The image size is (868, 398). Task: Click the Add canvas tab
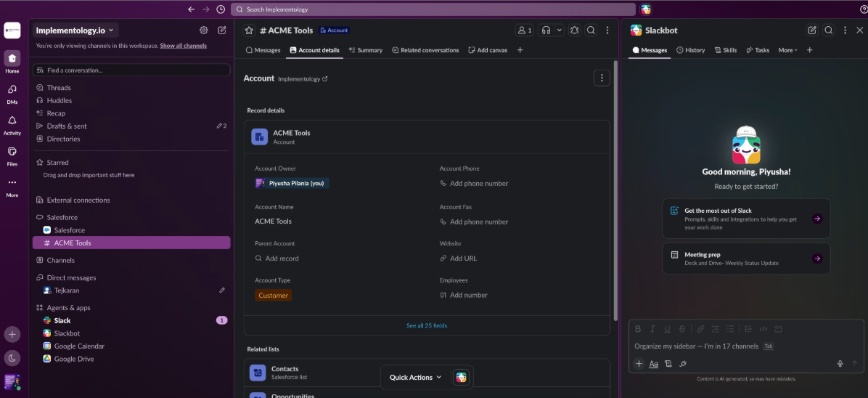(488, 50)
